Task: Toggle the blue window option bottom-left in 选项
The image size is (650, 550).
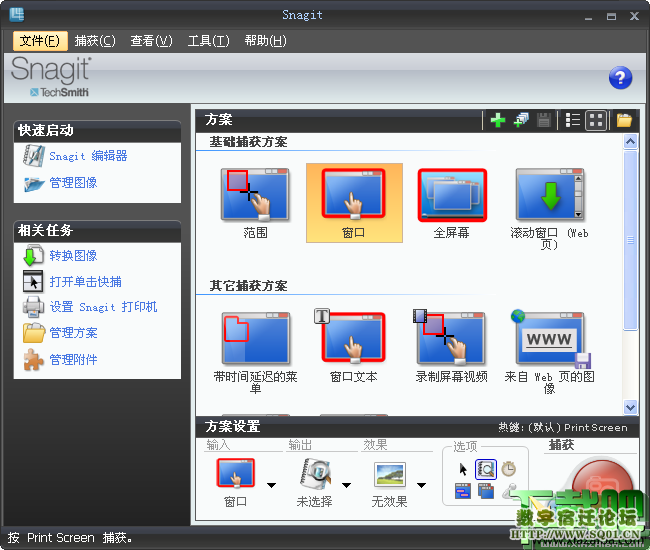Action: (463, 491)
